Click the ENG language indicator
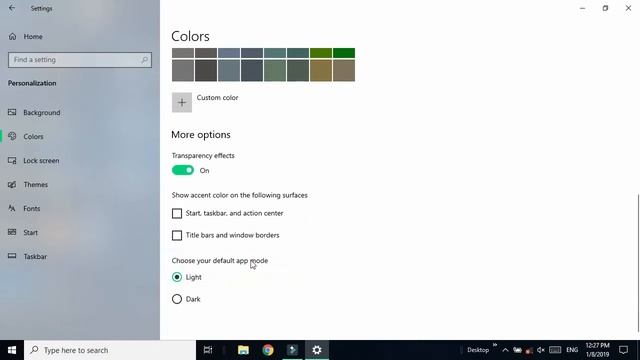 point(572,350)
